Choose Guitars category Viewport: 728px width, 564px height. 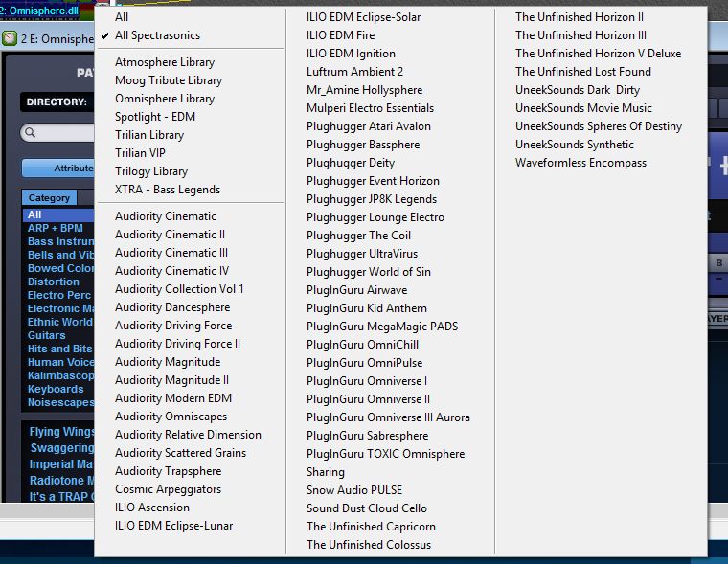point(46,335)
